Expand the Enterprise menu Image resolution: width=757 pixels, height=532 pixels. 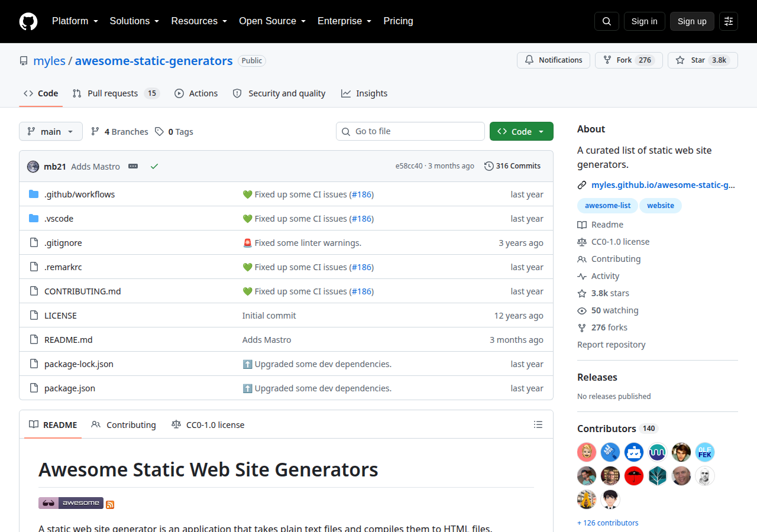[345, 21]
